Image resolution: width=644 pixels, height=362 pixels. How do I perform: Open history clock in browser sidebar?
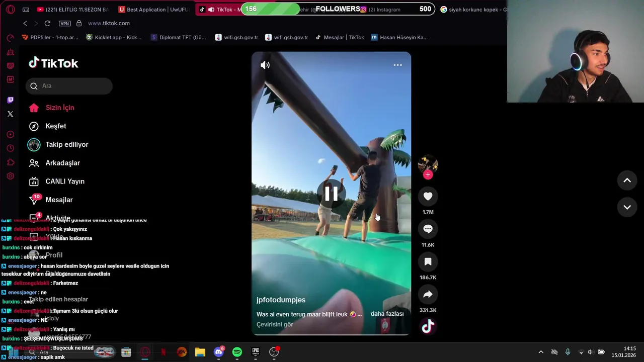click(10, 148)
